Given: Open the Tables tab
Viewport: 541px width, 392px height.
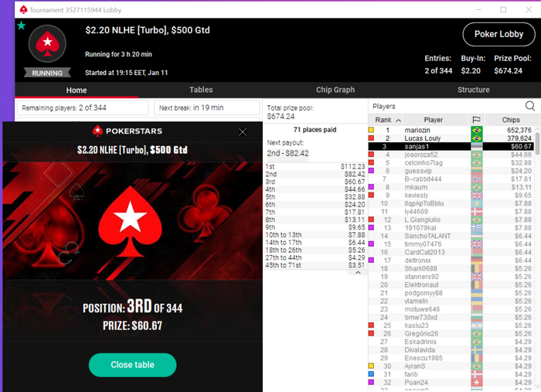Looking at the screenshot, I should coord(201,90).
